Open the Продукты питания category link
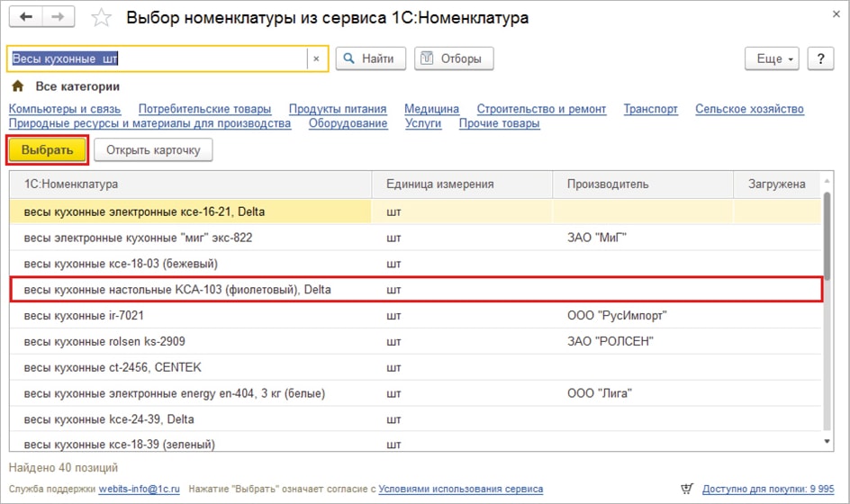The width and height of the screenshot is (850, 504). click(x=338, y=109)
